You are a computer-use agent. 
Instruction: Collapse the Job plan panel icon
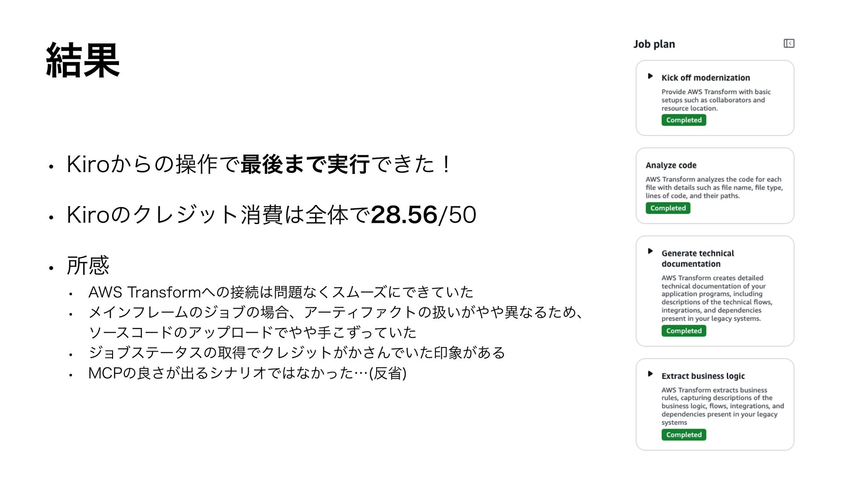click(x=789, y=43)
